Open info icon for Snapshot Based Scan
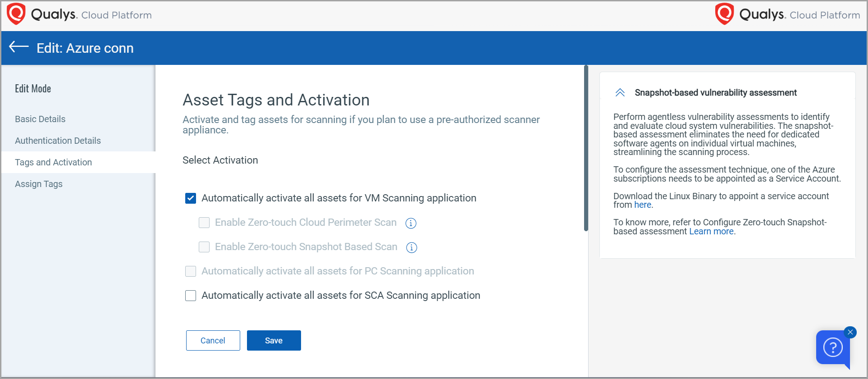The width and height of the screenshot is (868, 379). point(411,247)
